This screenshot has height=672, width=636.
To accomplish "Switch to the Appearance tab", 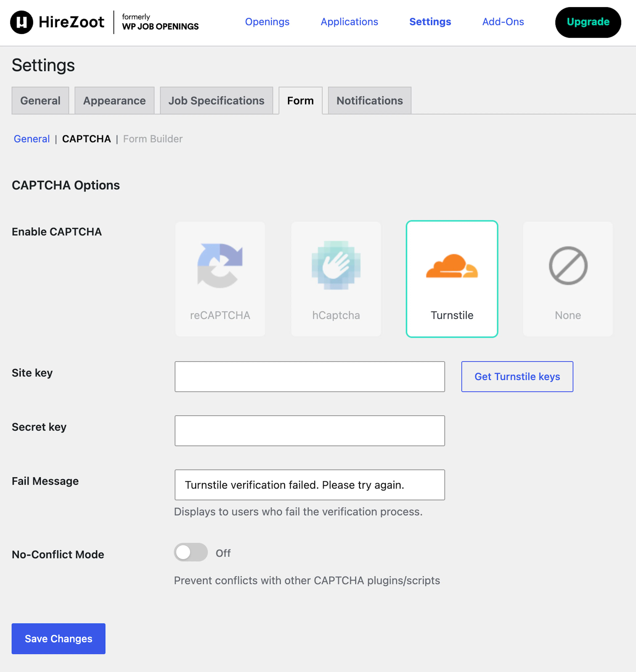I will pyautogui.click(x=115, y=101).
